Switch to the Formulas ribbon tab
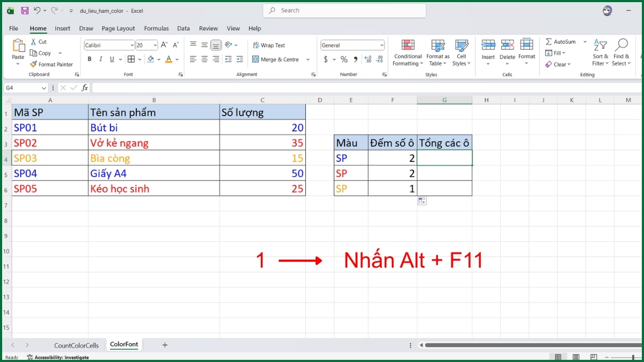Image resolution: width=644 pixels, height=362 pixels. 156,28
